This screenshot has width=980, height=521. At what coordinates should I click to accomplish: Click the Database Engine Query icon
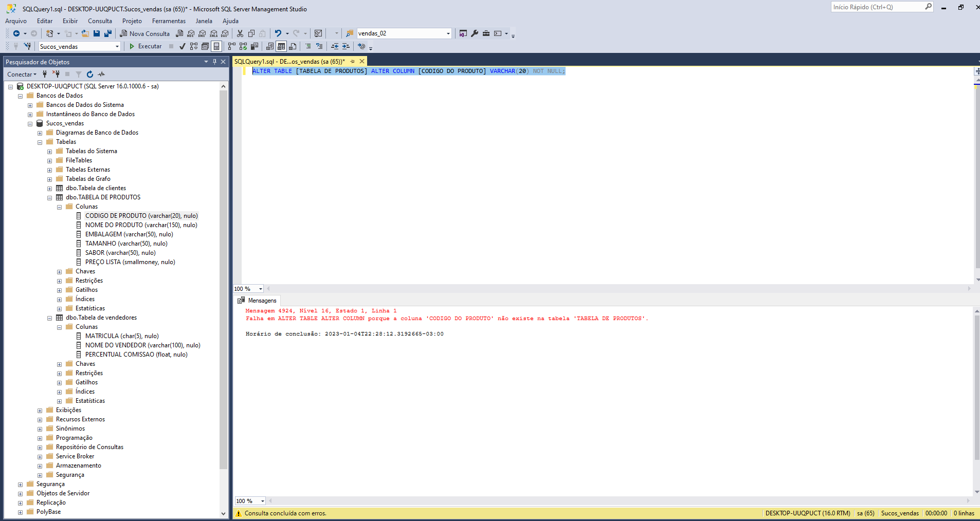point(179,33)
